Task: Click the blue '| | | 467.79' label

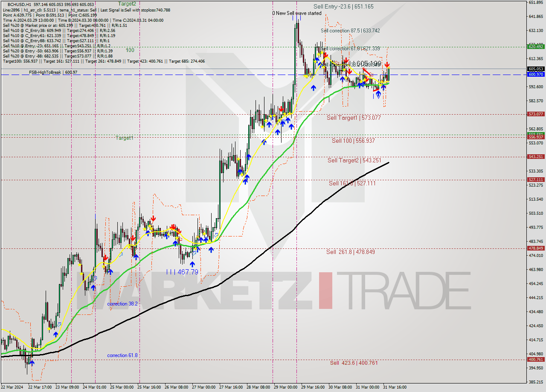Action: 182,272
